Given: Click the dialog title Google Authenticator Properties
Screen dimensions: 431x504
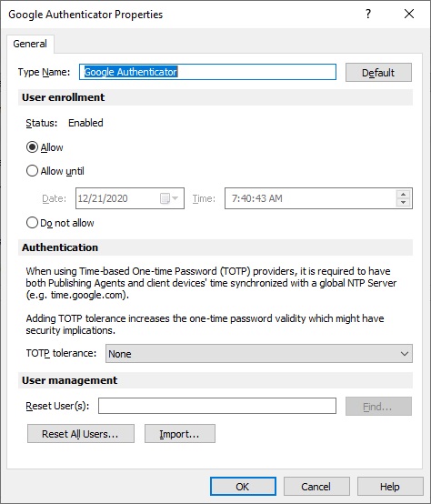Looking at the screenshot, I should pos(85,15).
